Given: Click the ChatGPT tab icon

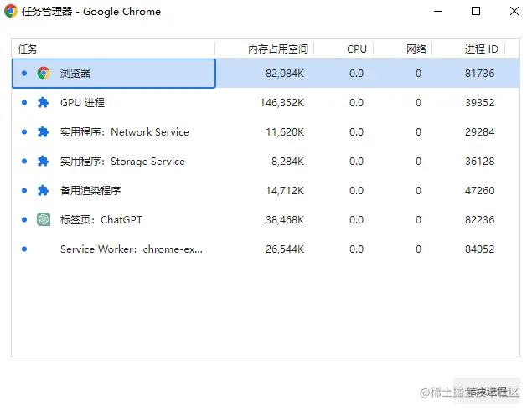Looking at the screenshot, I should pos(44,220).
